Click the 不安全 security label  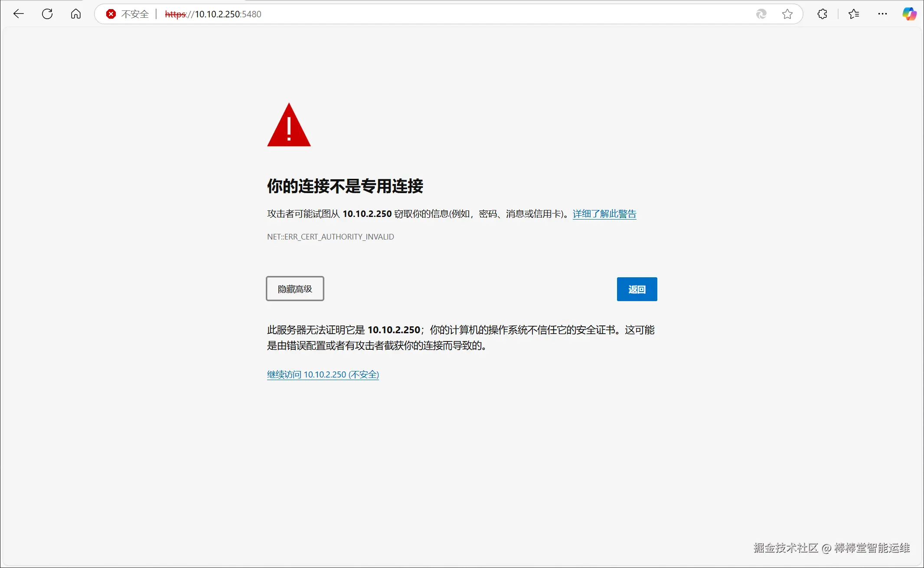click(x=135, y=14)
